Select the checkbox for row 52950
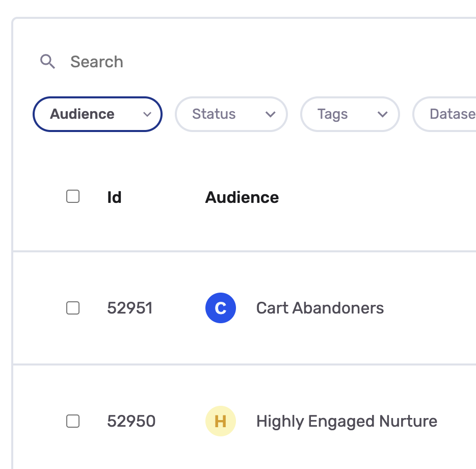This screenshot has width=476, height=469. coord(73,421)
